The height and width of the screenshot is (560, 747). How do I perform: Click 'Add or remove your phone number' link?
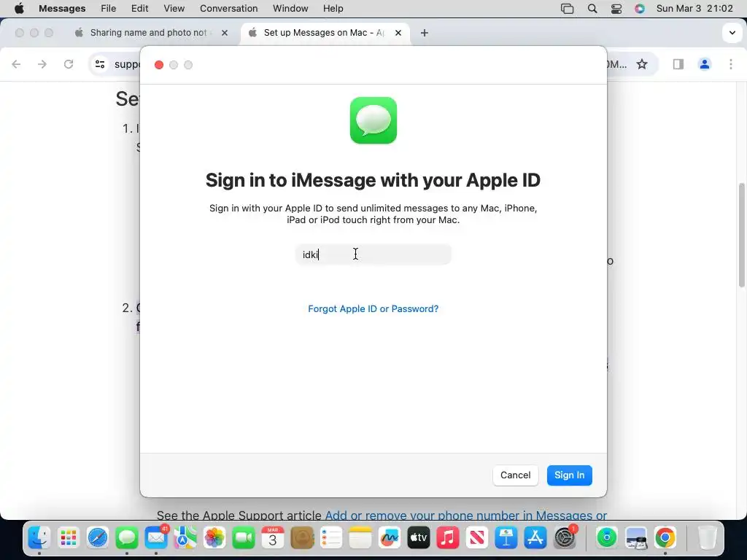(466, 516)
